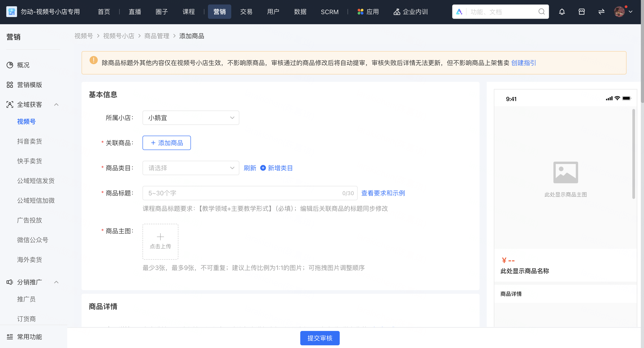Viewport: 644px width, 348px height.
Task: Open the 用户 tab
Action: pos(273,12)
